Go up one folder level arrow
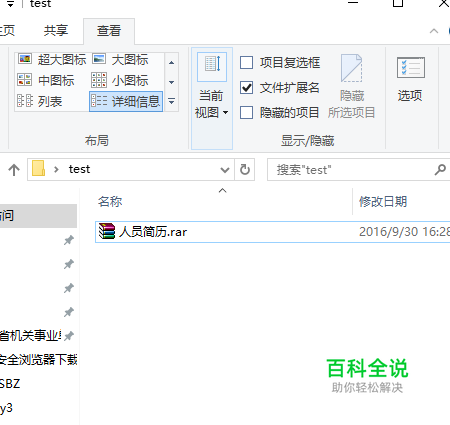 [14, 170]
